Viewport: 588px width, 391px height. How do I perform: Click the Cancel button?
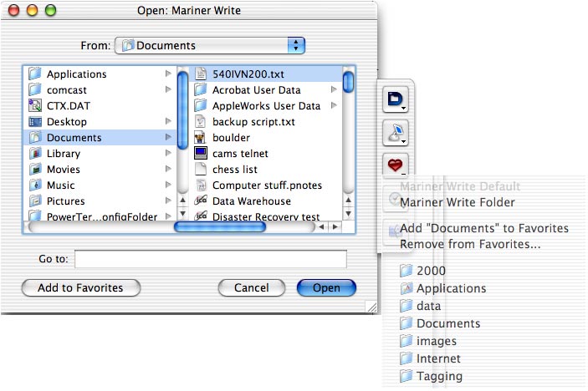click(251, 287)
